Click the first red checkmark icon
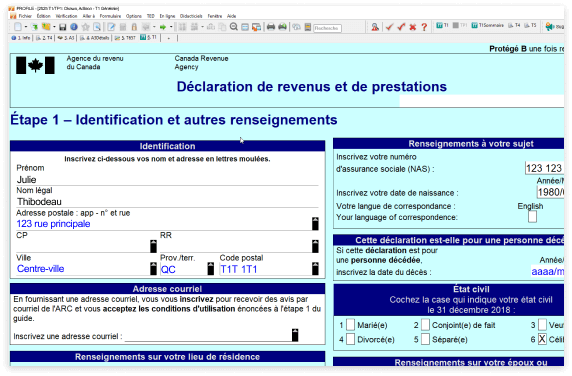Viewport: 572px width, 376px height. [x=389, y=27]
